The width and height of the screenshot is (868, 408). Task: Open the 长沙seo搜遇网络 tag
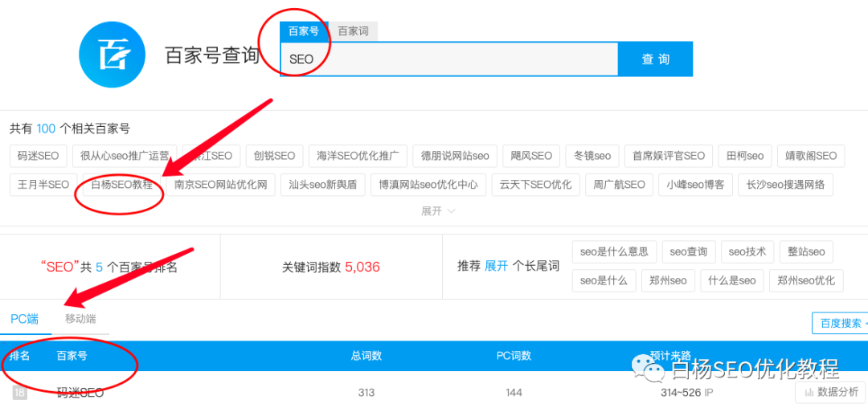(x=785, y=185)
